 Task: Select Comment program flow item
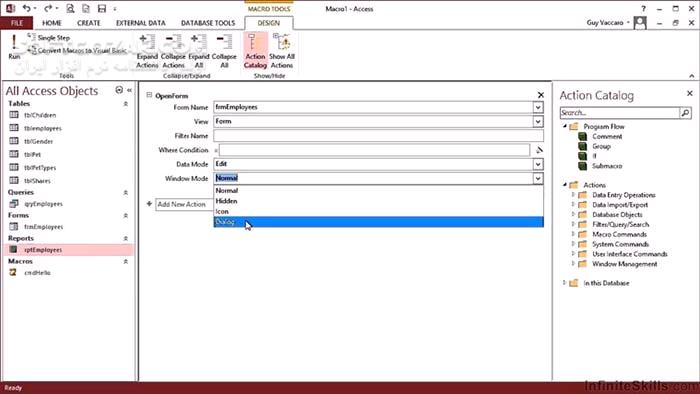point(606,137)
